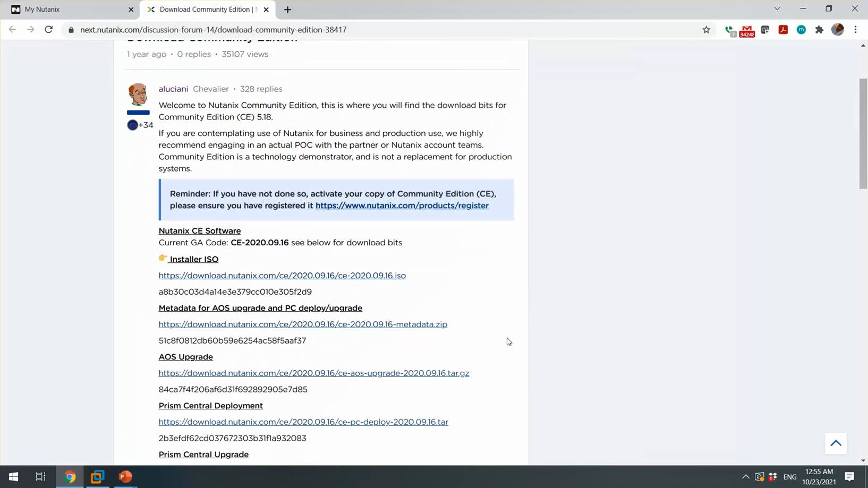Screen dimensions: 868x488
Task: Click the ce-aos-upgrade tar.gz download link
Action: tap(313, 373)
